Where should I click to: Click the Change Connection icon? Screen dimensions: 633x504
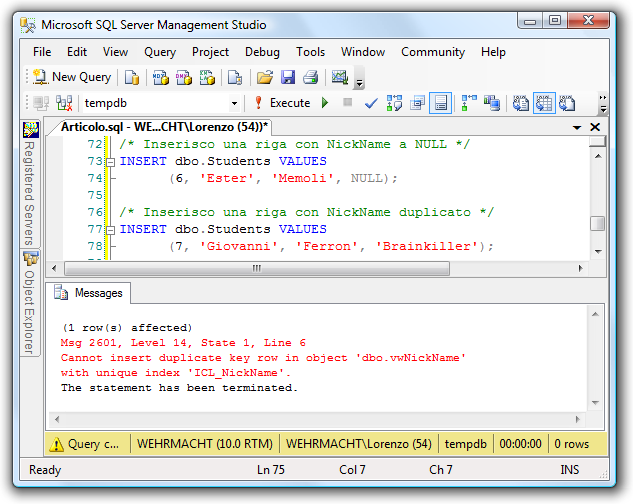[x=64, y=103]
